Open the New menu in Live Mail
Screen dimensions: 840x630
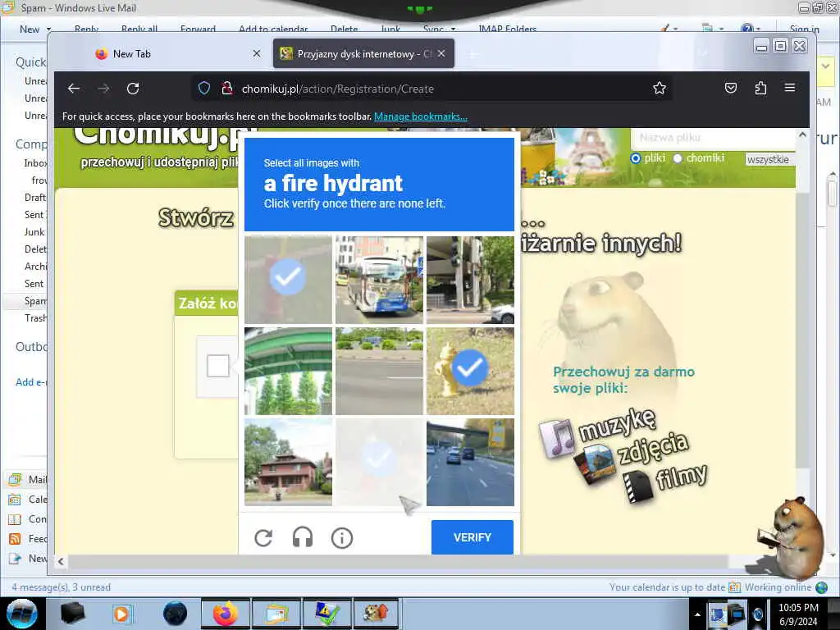[29, 29]
